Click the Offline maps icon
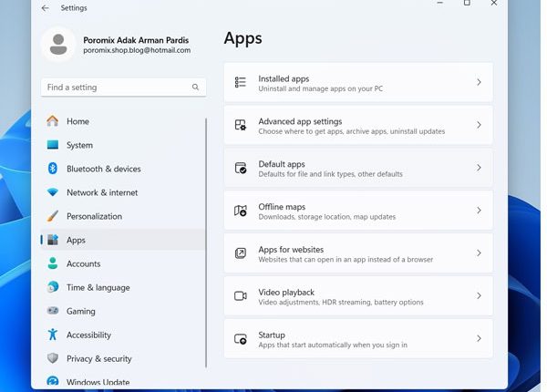 241,211
